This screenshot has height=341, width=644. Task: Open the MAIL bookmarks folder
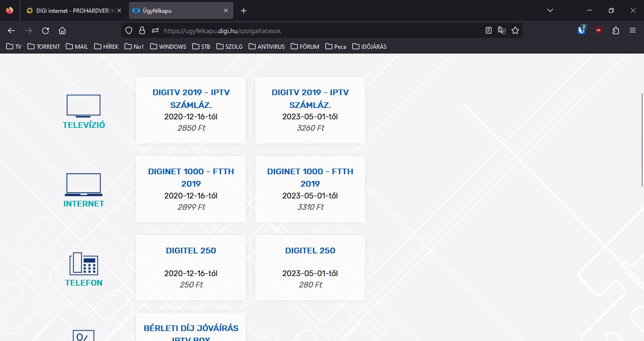tap(77, 46)
